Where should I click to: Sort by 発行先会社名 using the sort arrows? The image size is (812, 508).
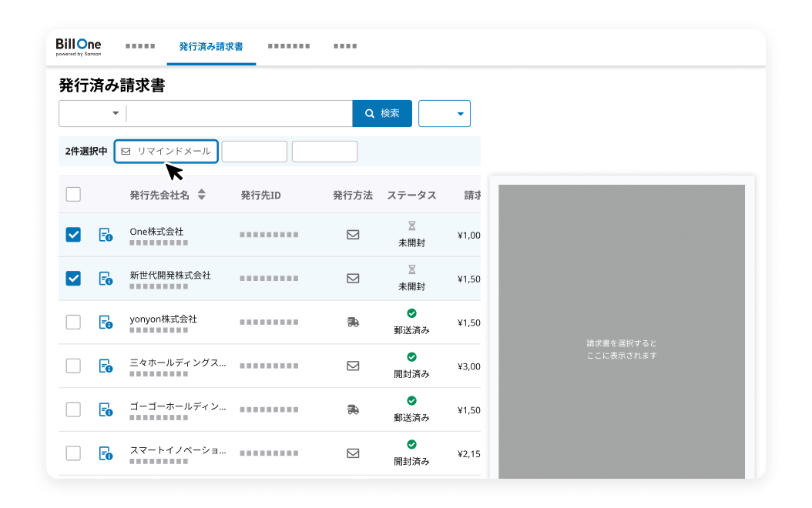point(202,195)
